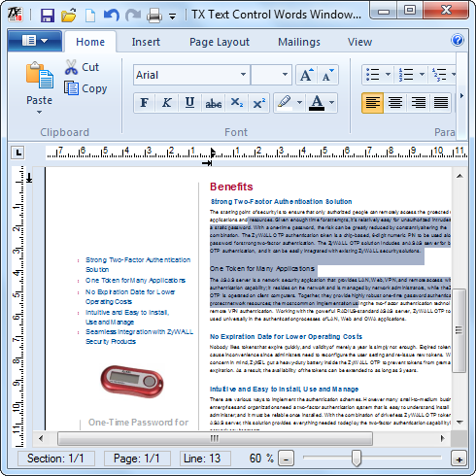Click the zoom slider handle
Viewport: 476px width, 476px height.
[x=357, y=458]
